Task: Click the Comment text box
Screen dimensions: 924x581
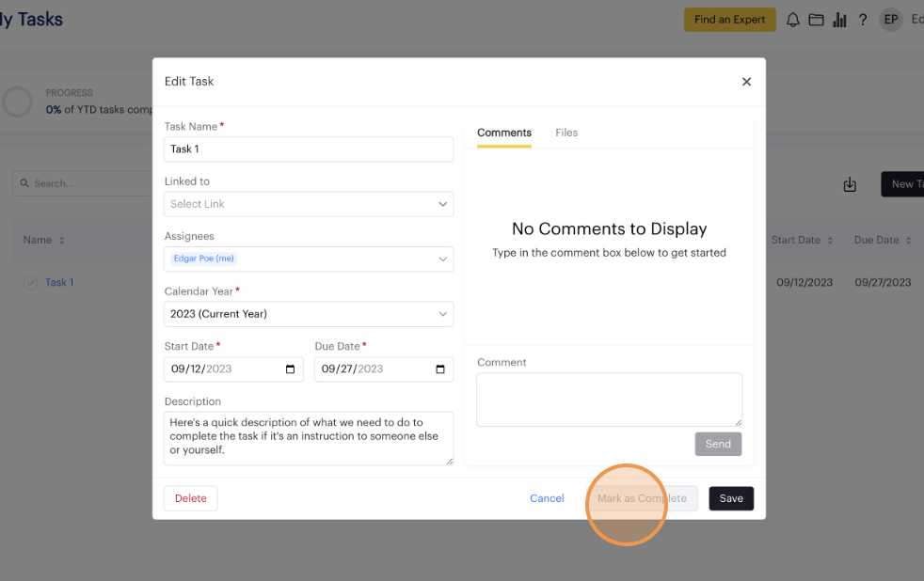Action: pyautogui.click(x=609, y=400)
